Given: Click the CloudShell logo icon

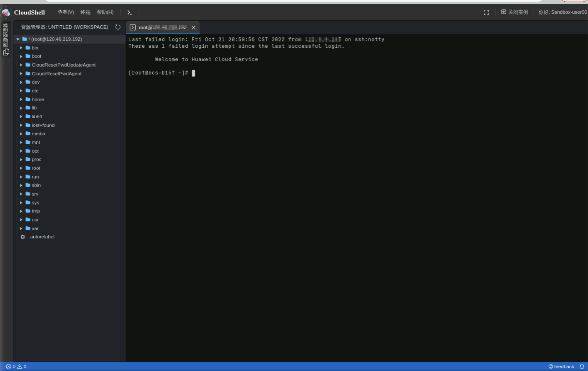Looking at the screenshot, I should (6, 12).
